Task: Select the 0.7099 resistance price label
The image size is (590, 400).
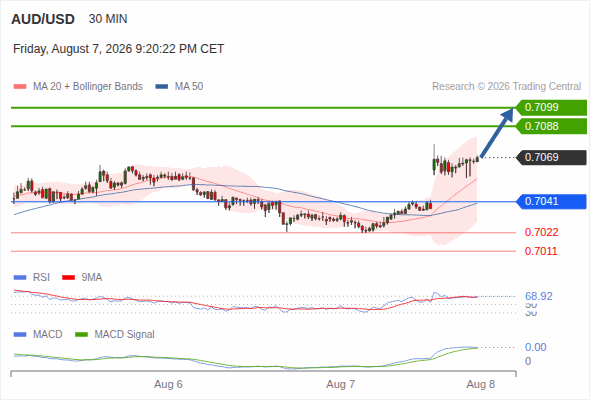Action: [x=551, y=108]
